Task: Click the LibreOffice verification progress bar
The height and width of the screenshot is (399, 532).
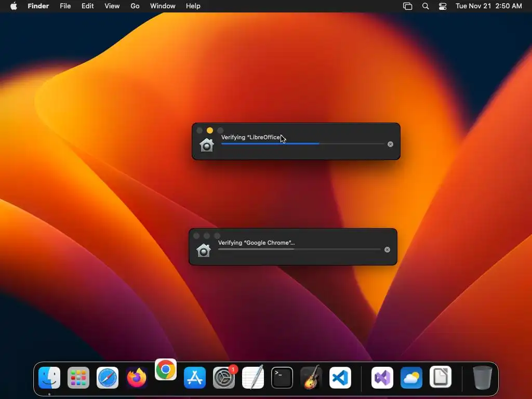Action: point(303,144)
